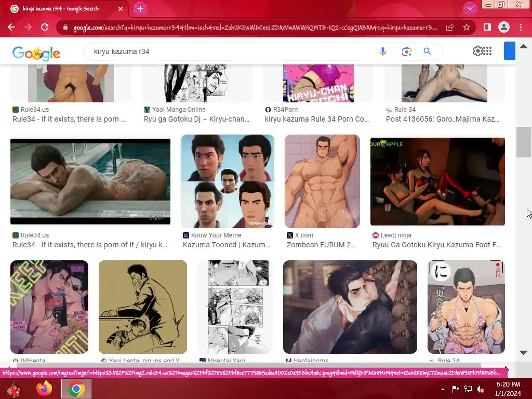Viewport: 532px width, 399px height.
Task: Open 'Ryu ga Gotoku Dj – Kiryu-chan' title
Action: [x=196, y=119]
